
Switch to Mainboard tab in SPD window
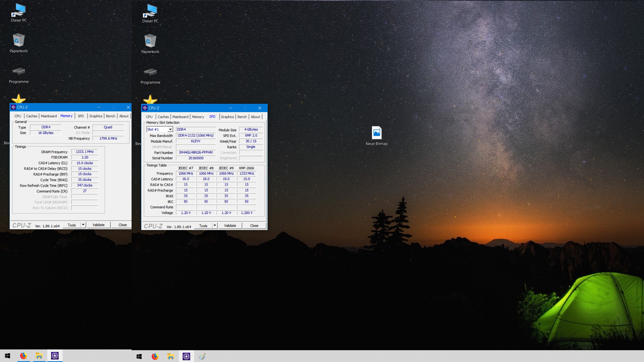pyautogui.click(x=180, y=117)
